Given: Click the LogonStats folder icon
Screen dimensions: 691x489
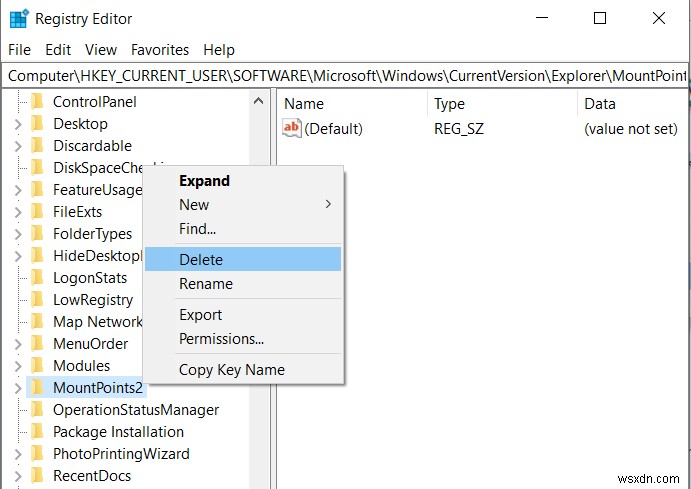Looking at the screenshot, I should coord(38,278).
